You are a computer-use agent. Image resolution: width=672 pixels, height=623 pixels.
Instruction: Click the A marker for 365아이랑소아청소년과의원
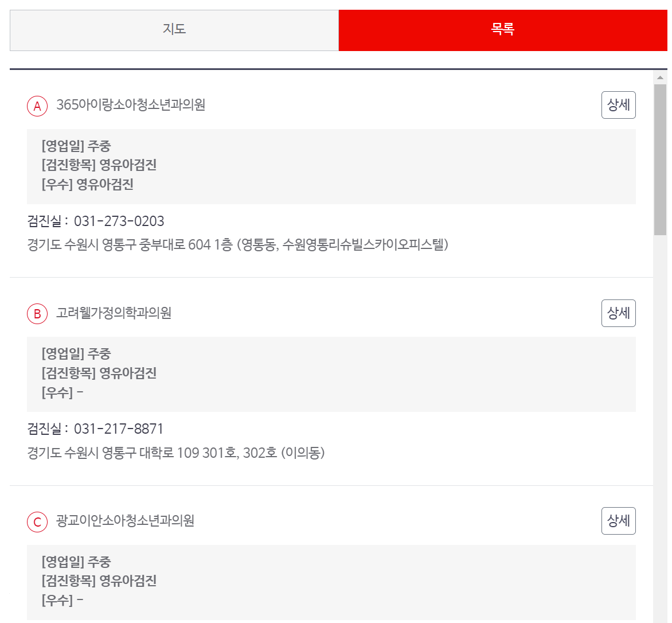click(x=37, y=105)
